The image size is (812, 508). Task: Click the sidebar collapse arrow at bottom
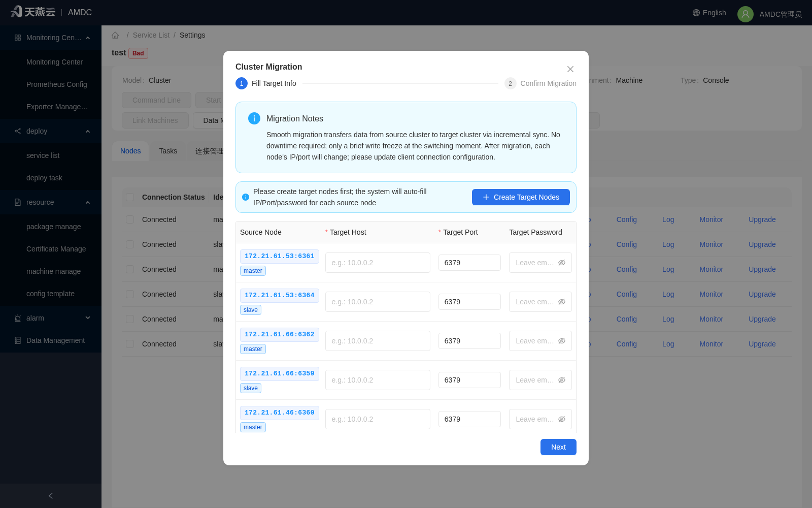(51, 496)
